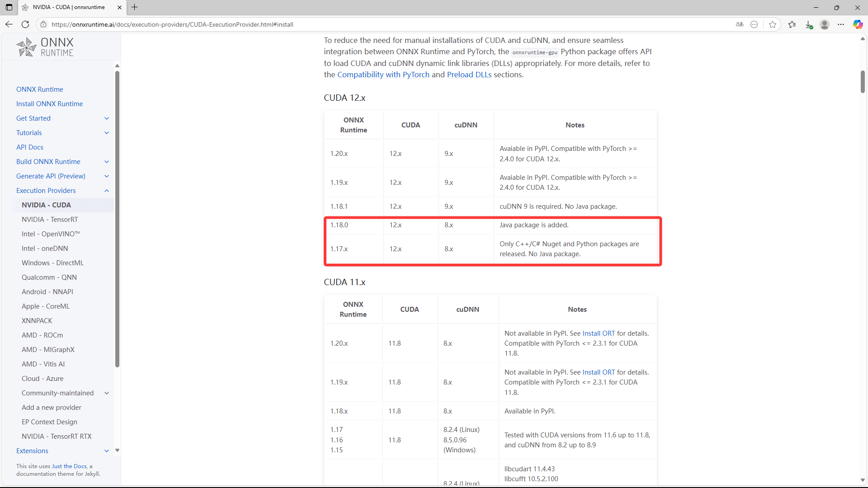Viewport: 868px width, 488px height.
Task: Follow the Preload DLLs link
Action: (x=469, y=75)
